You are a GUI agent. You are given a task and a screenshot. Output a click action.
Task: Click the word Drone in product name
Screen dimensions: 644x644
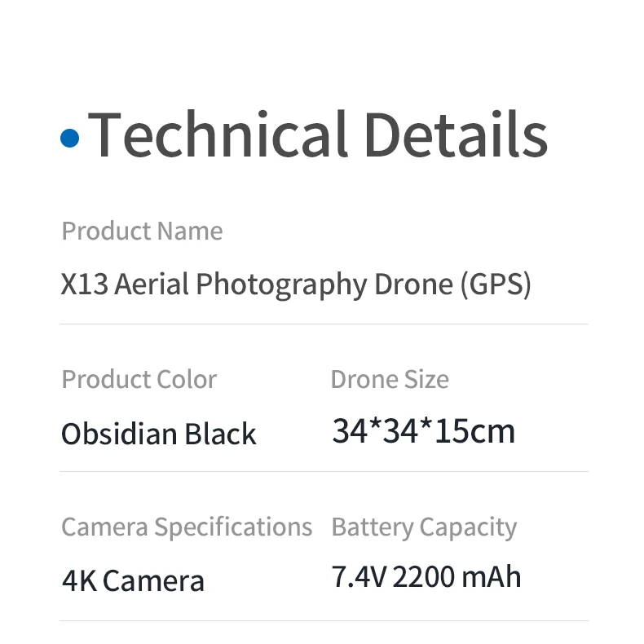click(413, 285)
